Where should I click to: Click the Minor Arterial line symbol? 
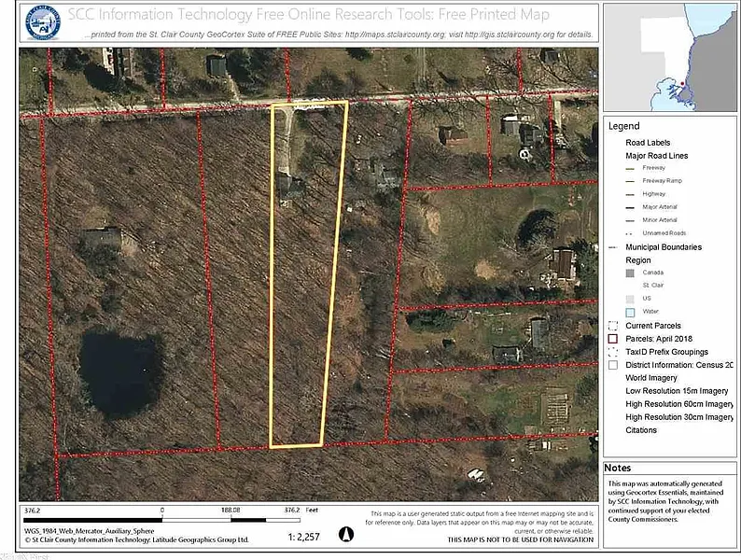click(x=630, y=220)
